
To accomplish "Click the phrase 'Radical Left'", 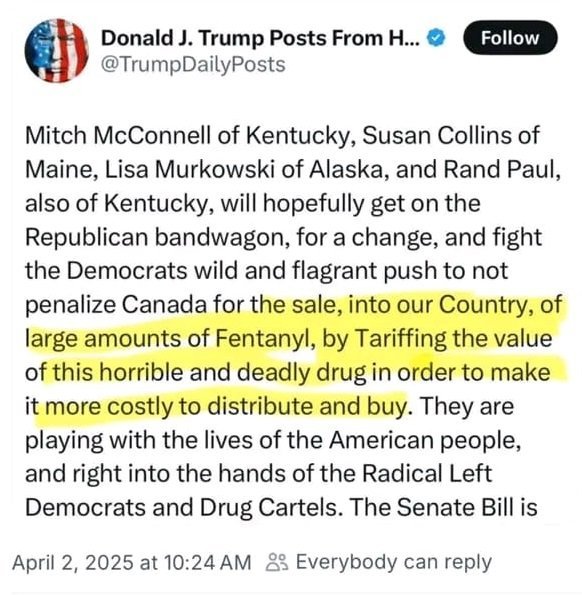I will (427, 474).
